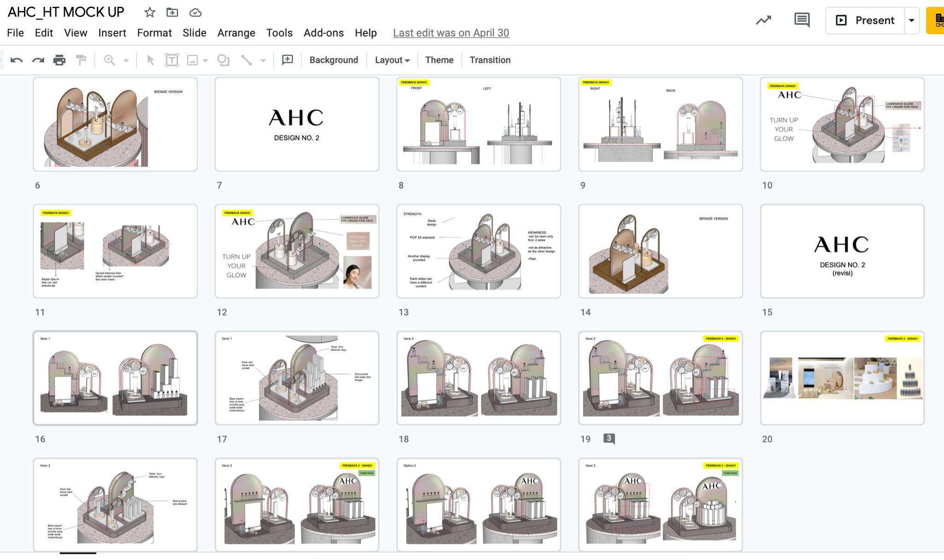Click the Print icon
The height and width of the screenshot is (560, 944).
click(59, 60)
